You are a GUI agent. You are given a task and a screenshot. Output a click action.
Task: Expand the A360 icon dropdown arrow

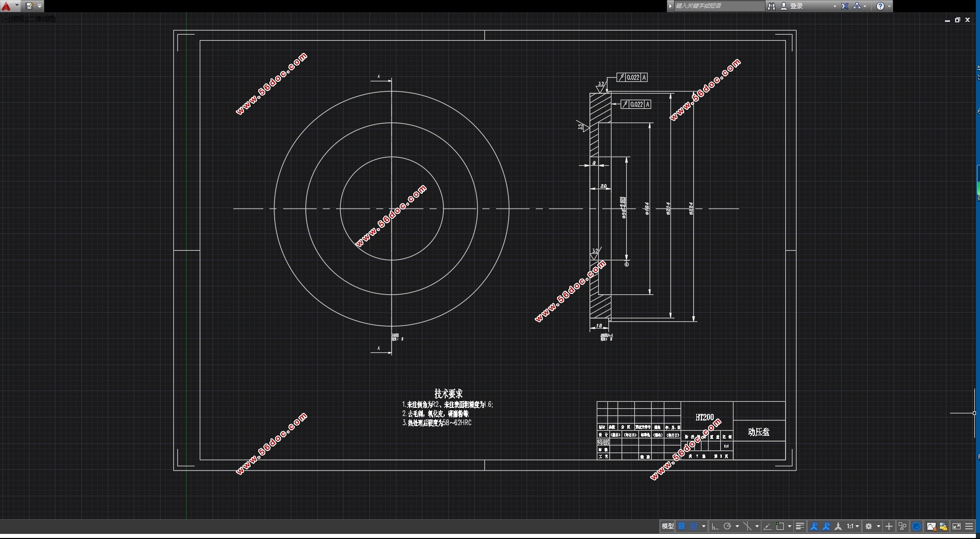point(865,6)
